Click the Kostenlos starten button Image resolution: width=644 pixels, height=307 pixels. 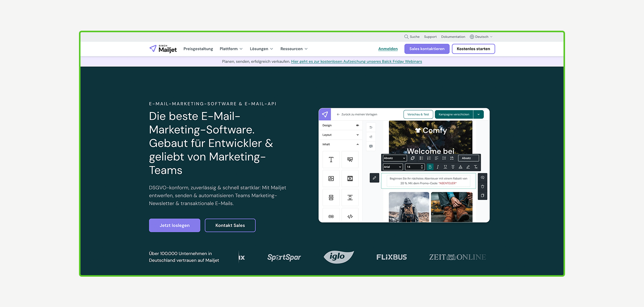[473, 49]
